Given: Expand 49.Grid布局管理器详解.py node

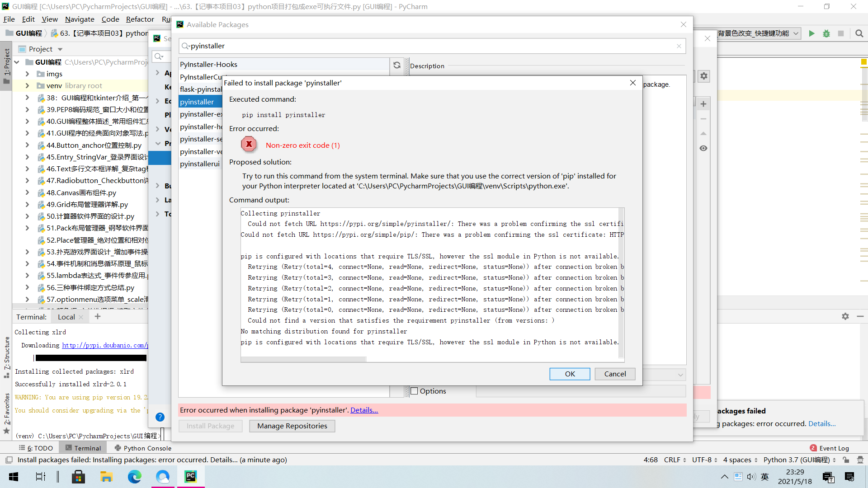Looking at the screenshot, I should pyautogui.click(x=27, y=204).
